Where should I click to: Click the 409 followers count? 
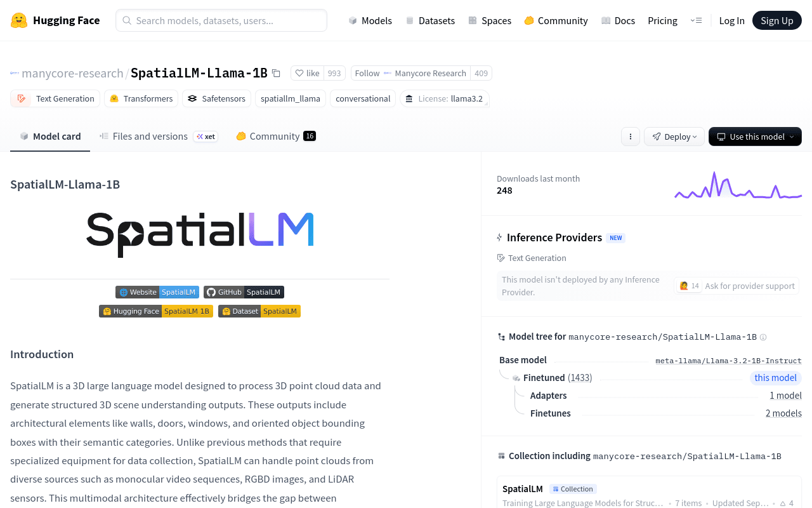coord(481,73)
